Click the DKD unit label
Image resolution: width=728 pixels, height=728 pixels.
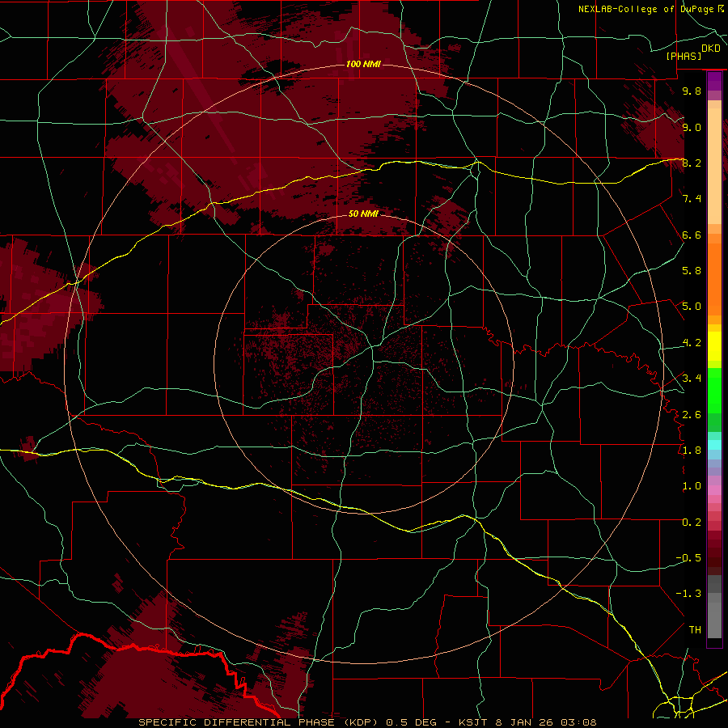[711, 49]
